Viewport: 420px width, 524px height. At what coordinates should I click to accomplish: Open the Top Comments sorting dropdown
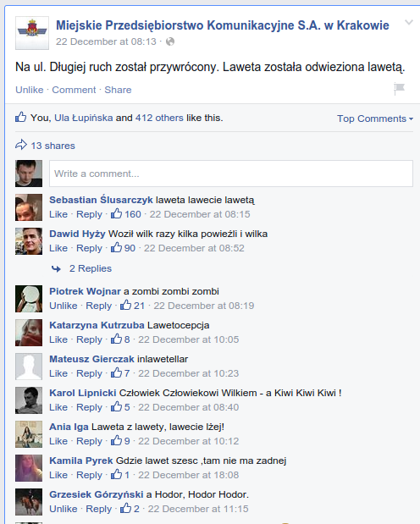375,119
